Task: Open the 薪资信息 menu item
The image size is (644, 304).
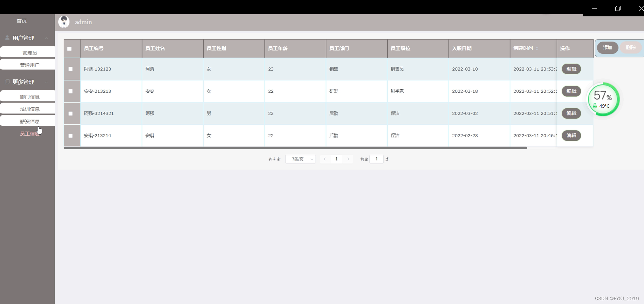Action: click(28, 121)
